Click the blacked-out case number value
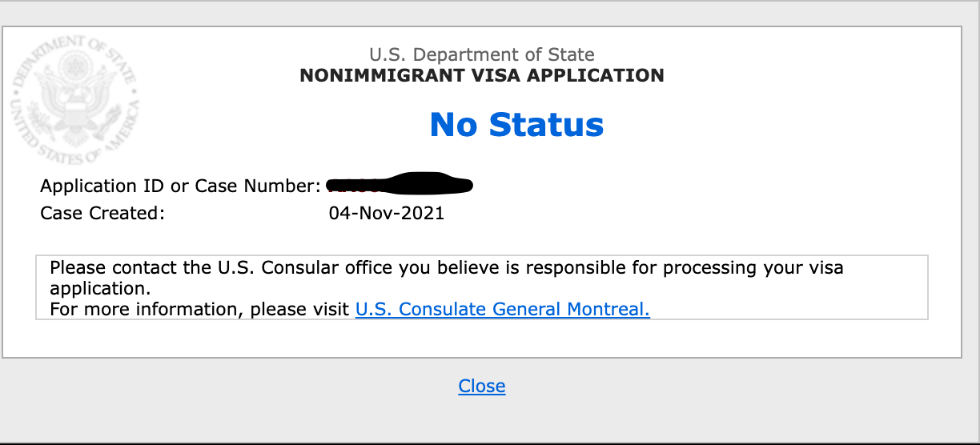Screen dimensions: 980x445 coord(400,183)
